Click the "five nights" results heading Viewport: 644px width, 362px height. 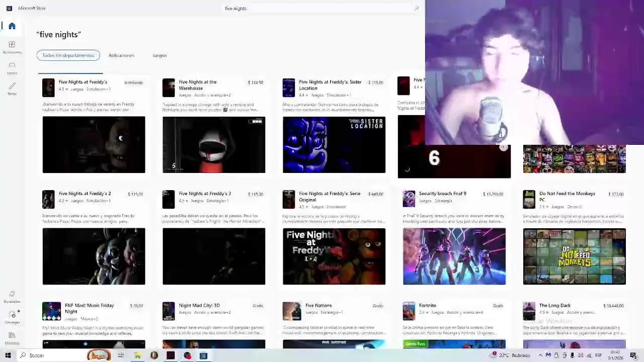point(59,34)
